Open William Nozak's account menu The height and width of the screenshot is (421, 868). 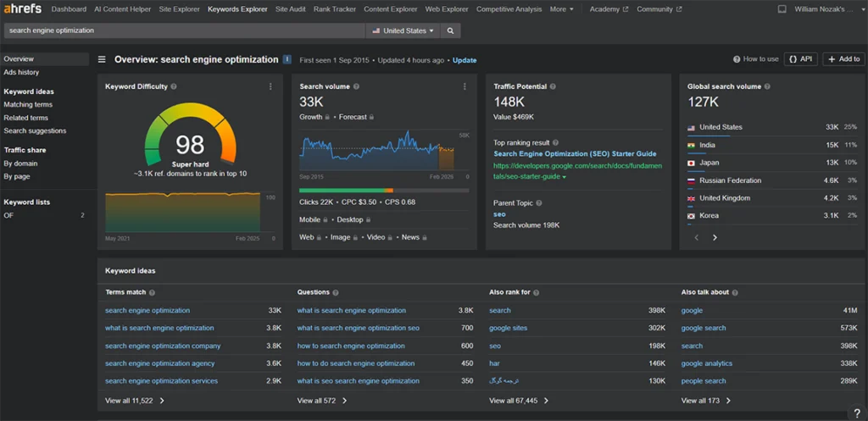click(x=827, y=9)
